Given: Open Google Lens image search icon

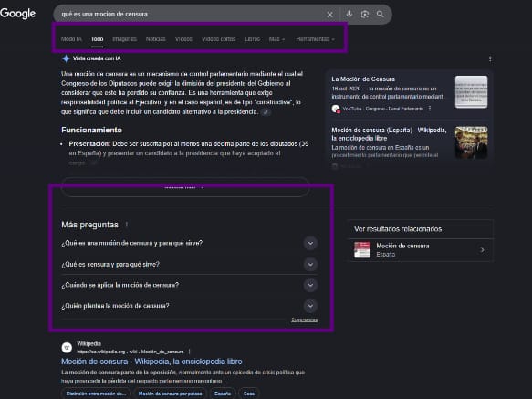Looking at the screenshot, I should (x=365, y=15).
